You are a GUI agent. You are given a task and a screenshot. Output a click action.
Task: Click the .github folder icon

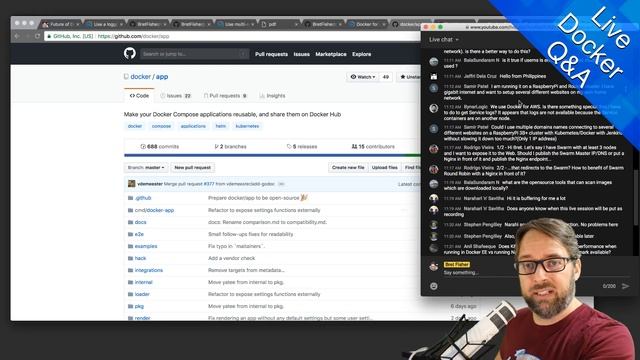(130, 198)
